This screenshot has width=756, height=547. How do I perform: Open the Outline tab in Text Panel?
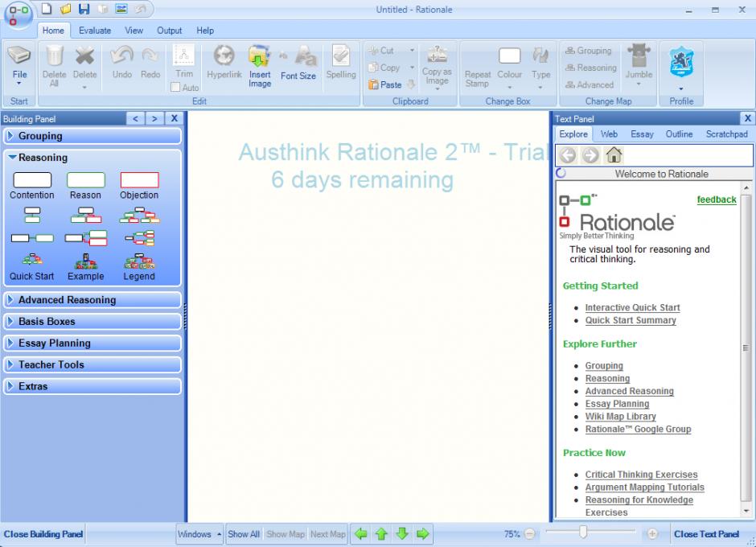(x=679, y=134)
